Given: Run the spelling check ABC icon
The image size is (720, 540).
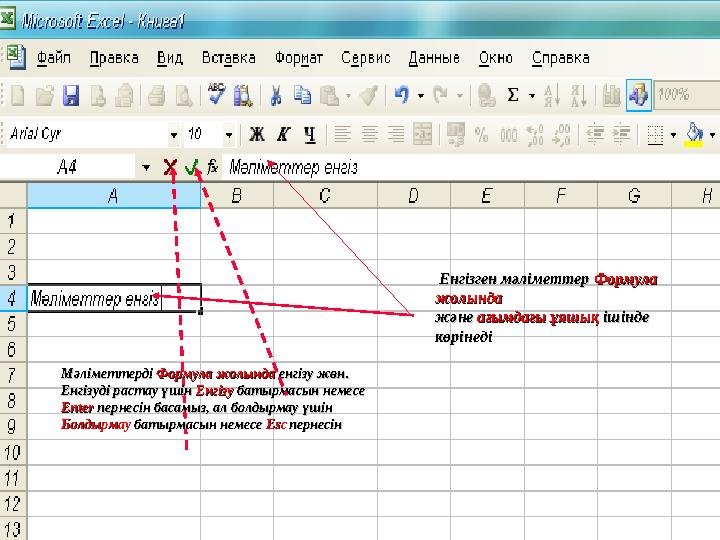Looking at the screenshot, I should (216, 95).
